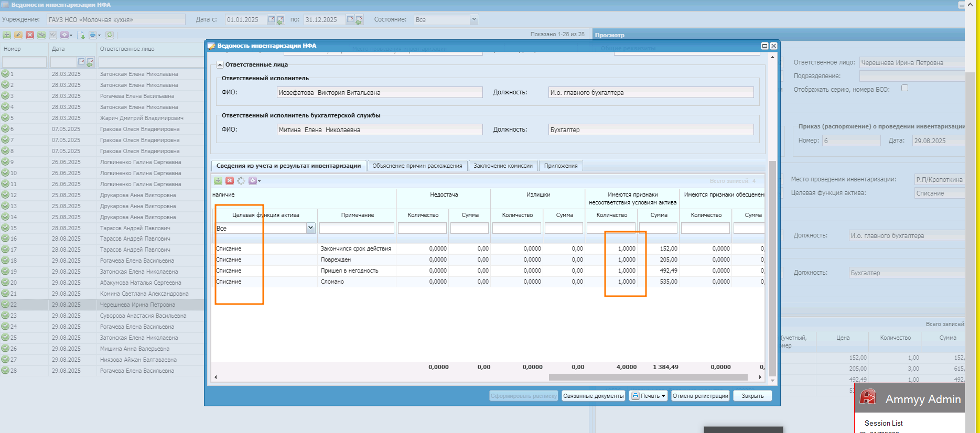This screenshot has height=433, width=980.
Task: Open the purple gear actions menu in main toolbar
Action: click(x=66, y=35)
